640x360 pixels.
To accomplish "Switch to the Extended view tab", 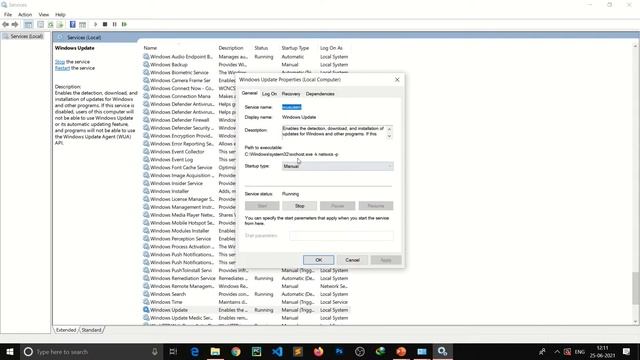I will point(66,330).
